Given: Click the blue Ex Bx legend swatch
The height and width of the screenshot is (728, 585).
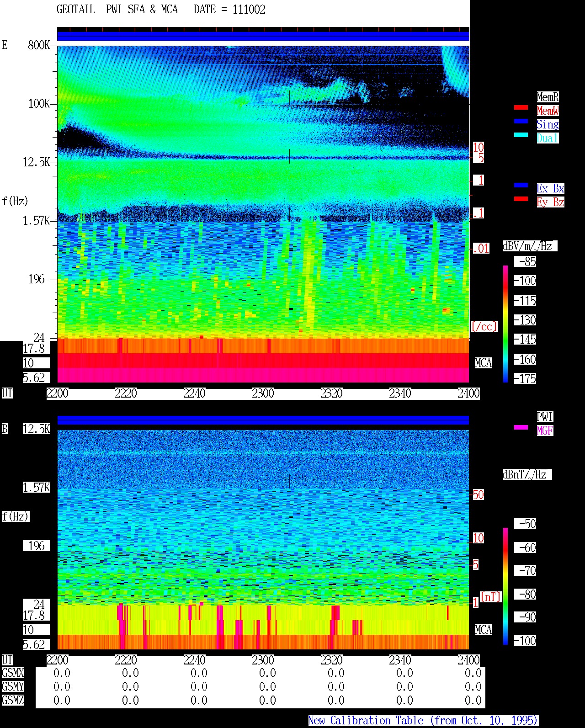Looking at the screenshot, I should tap(521, 185).
